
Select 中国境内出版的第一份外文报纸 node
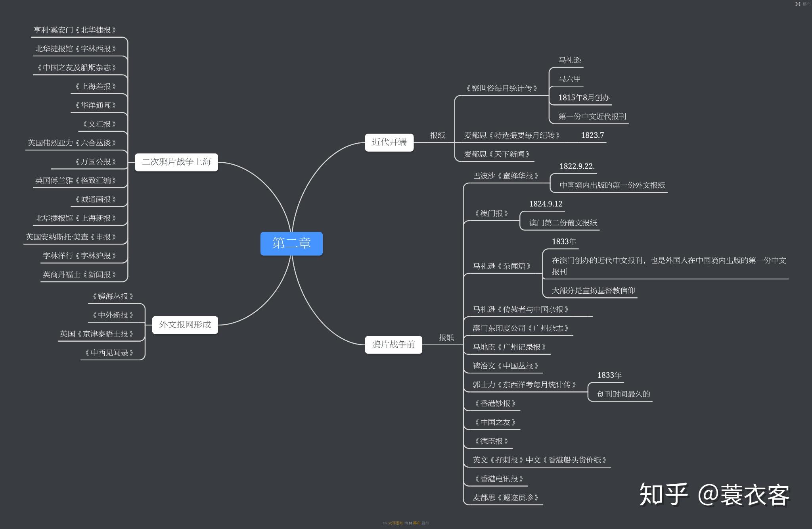point(612,185)
